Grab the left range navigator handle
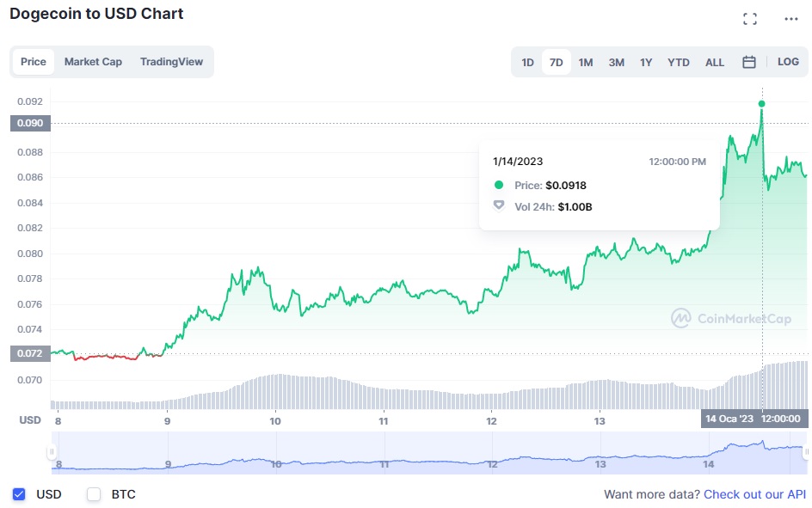This screenshot has height=508, width=812. (52, 451)
